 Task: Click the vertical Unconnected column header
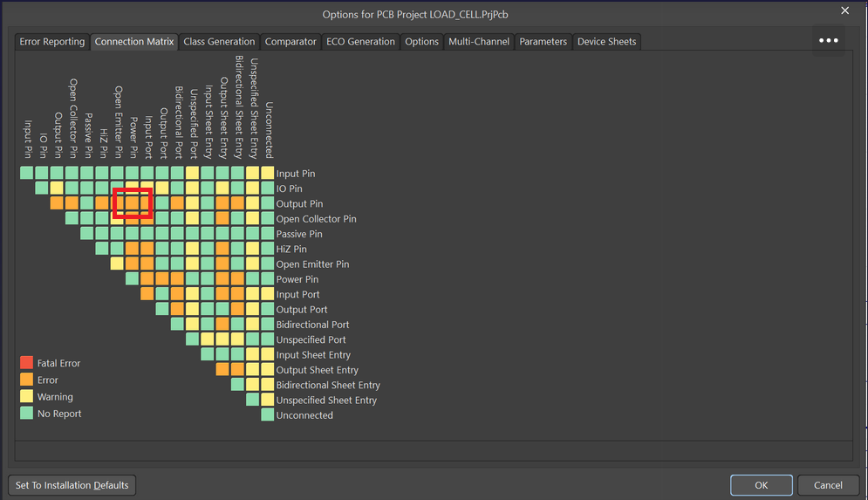point(269,129)
